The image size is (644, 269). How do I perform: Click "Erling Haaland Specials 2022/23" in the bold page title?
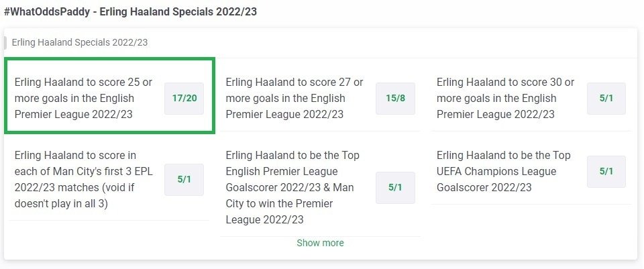click(181, 12)
